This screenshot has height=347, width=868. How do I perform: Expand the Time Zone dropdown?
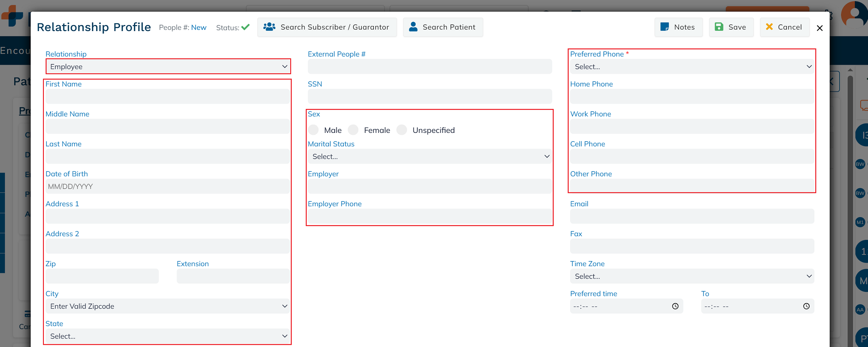[692, 276]
